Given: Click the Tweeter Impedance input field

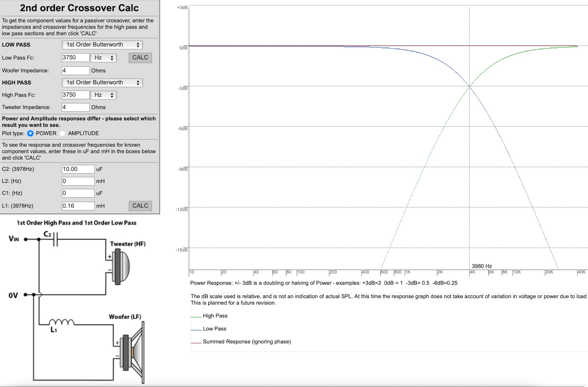Looking at the screenshot, I should pyautogui.click(x=75, y=107).
